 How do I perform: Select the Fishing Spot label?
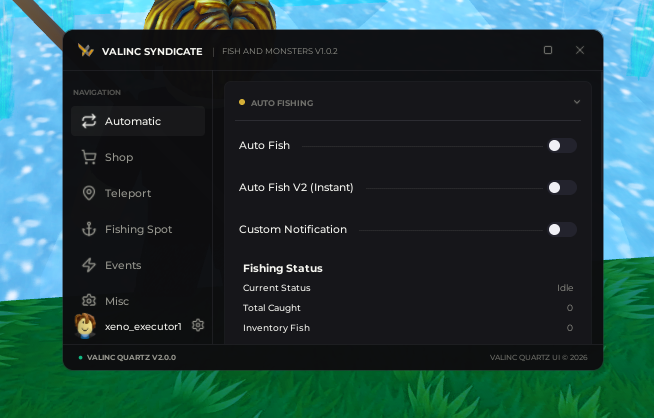click(138, 229)
